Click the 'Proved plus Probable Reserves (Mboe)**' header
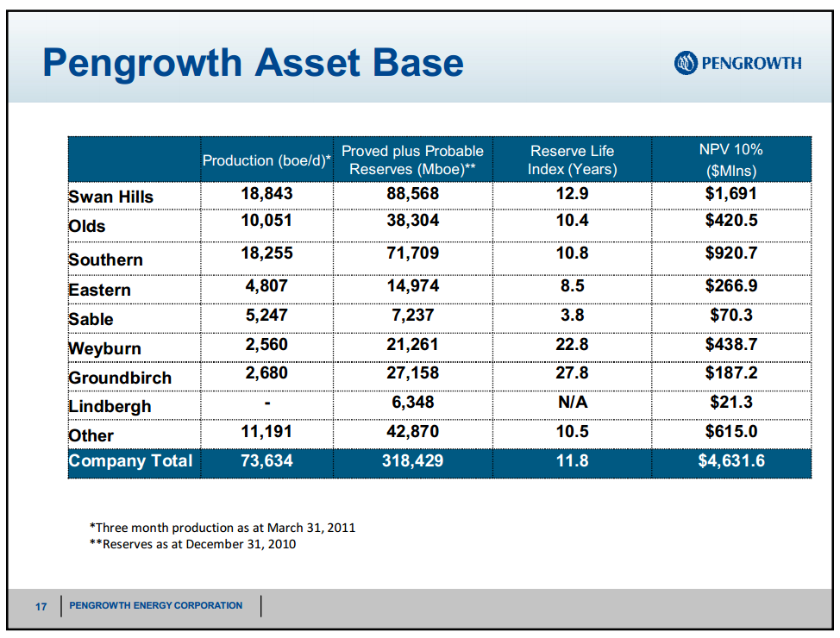Viewport: 840px width, 638px height. [412, 159]
